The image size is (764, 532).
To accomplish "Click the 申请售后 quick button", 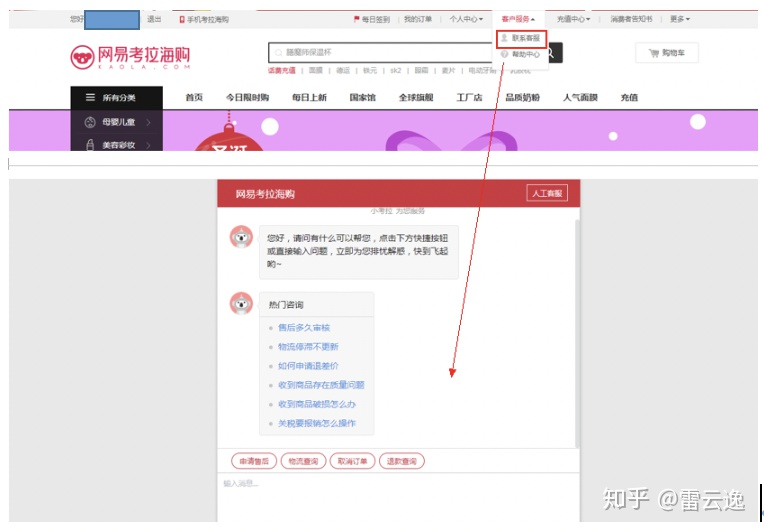I will (x=254, y=461).
